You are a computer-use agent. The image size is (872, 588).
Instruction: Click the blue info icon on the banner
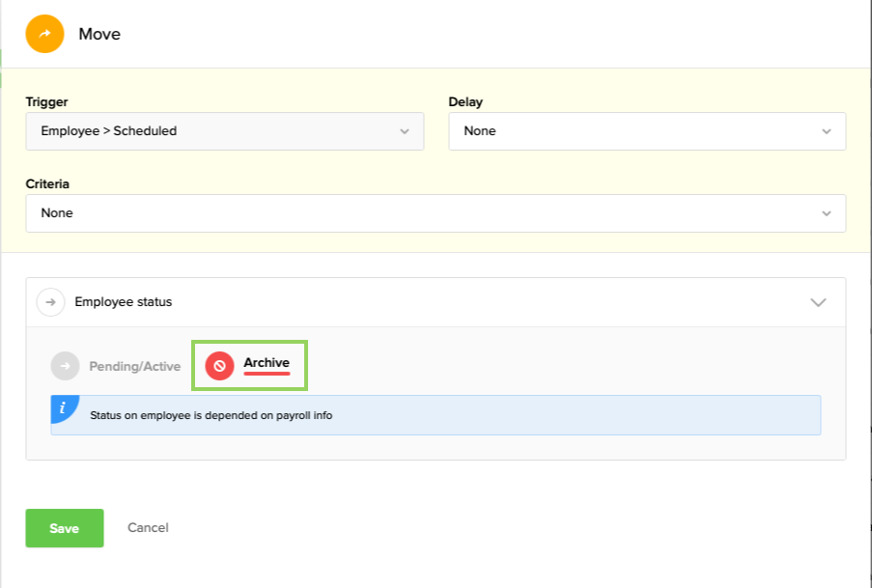(61, 407)
